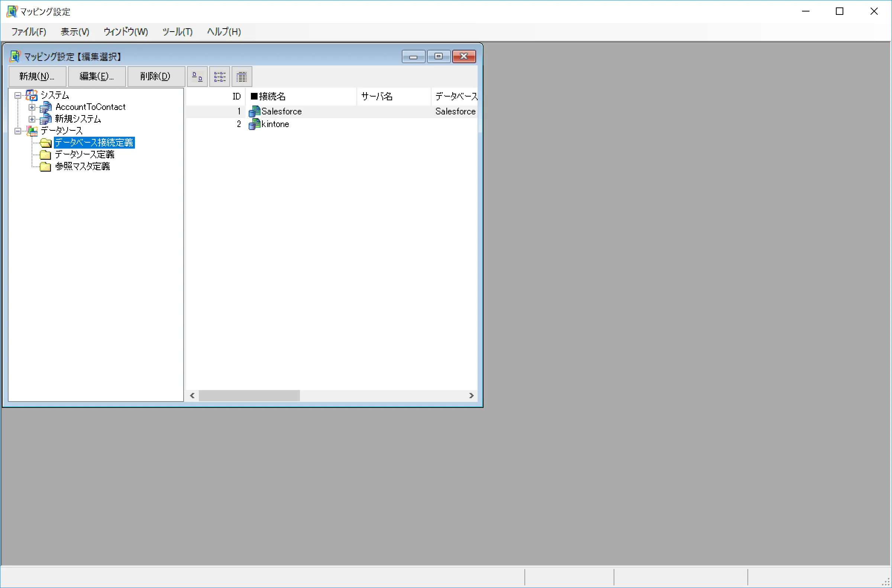Click the データソース node icon
The height and width of the screenshot is (588, 892).
(32, 130)
